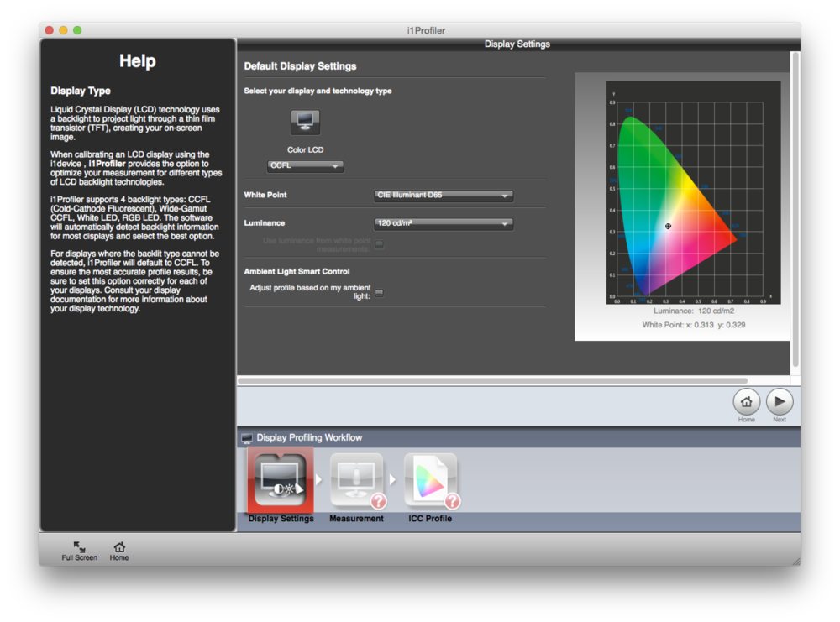Screen dimensions: 840x622
Task: Click the Home icon in bottom bar
Action: (x=119, y=551)
